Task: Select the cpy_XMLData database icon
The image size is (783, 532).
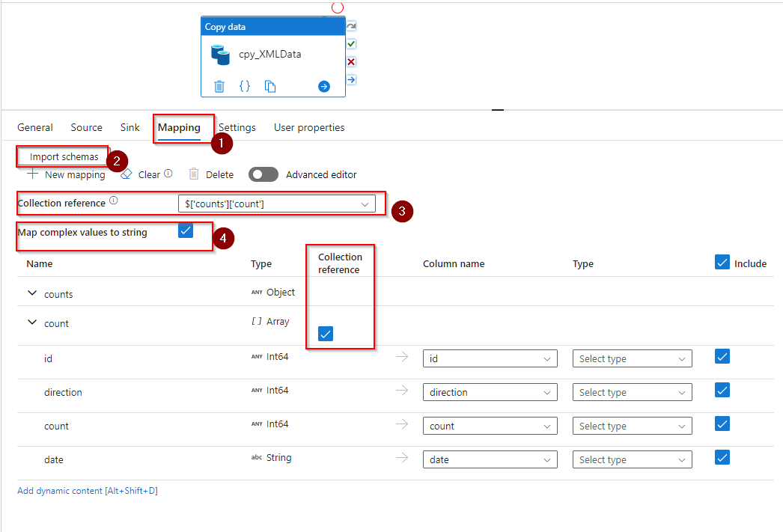Action: tap(220, 55)
